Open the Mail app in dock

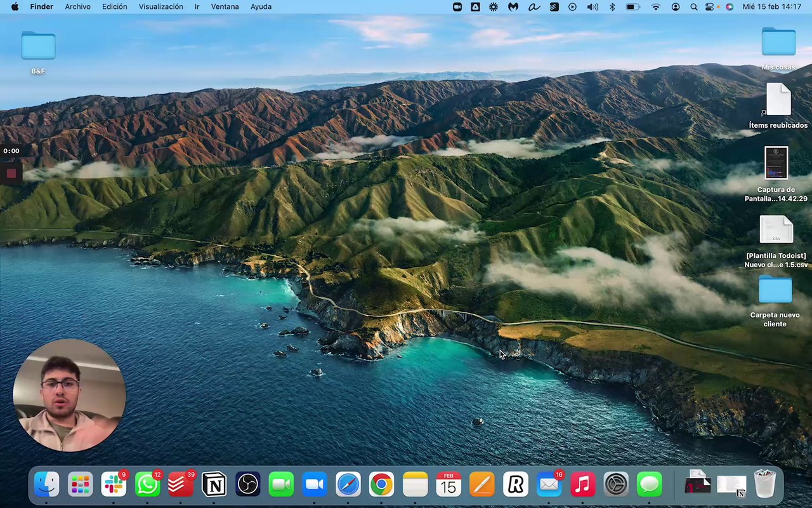tap(549, 485)
